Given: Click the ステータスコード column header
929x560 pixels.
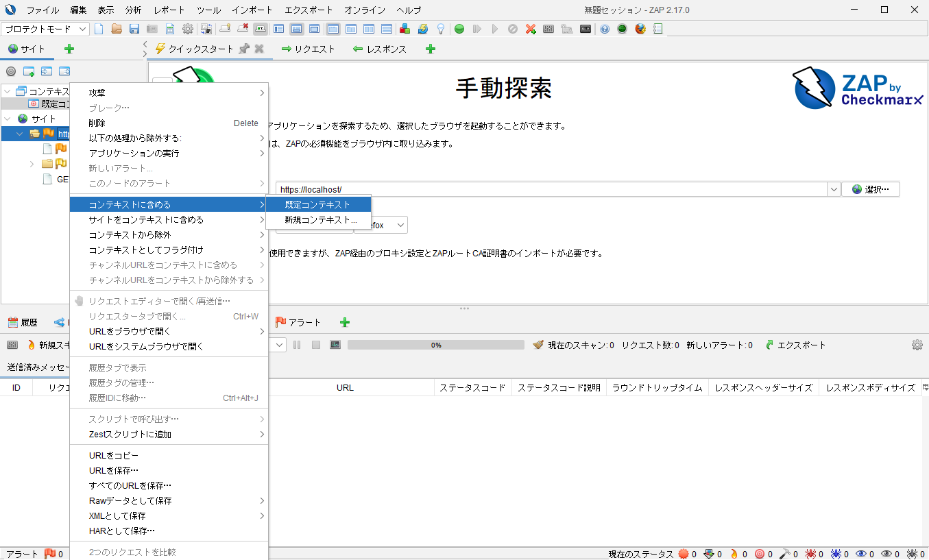Looking at the screenshot, I should coord(472,387).
